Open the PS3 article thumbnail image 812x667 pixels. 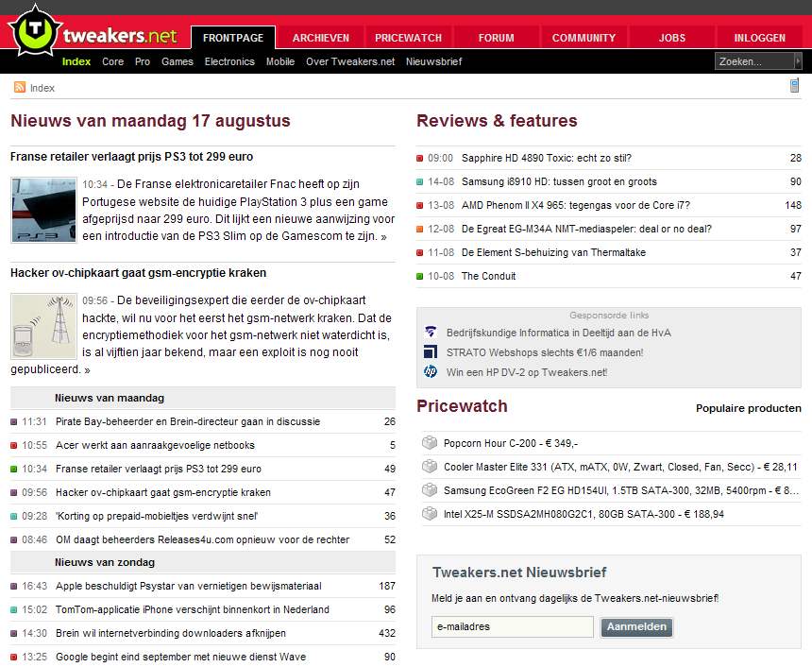44,210
